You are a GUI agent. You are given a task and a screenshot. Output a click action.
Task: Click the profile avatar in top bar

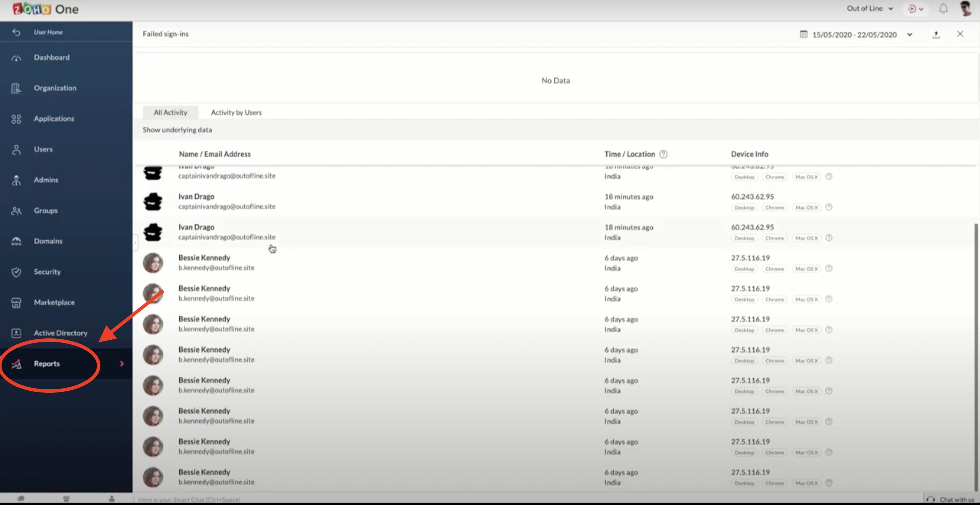(966, 9)
